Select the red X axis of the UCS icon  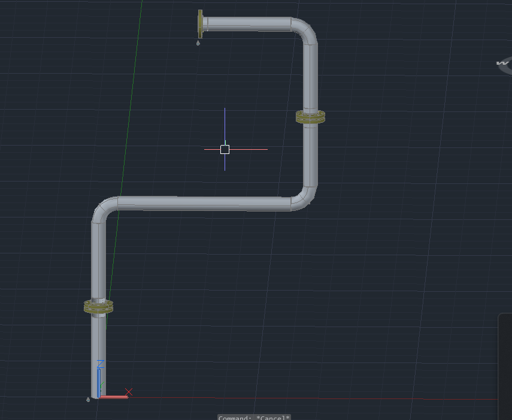click(x=114, y=397)
